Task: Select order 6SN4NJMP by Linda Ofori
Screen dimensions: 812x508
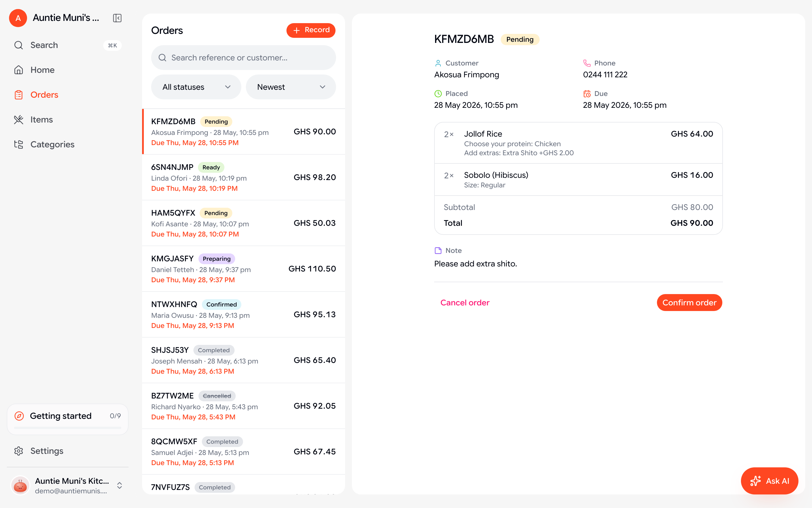Action: (x=244, y=178)
